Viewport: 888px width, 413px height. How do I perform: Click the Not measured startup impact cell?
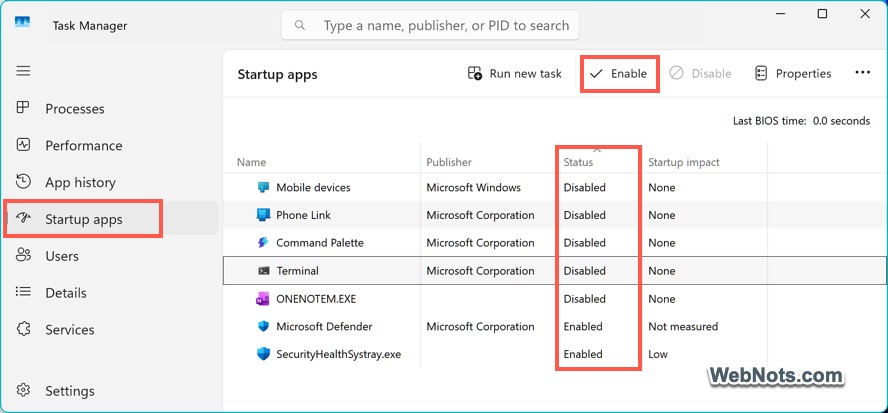pos(683,326)
